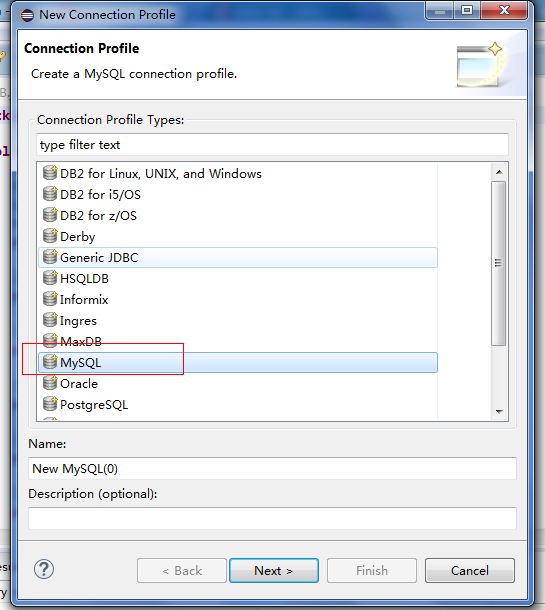
Task: Click the MySQL database icon
Action: pos(50,362)
